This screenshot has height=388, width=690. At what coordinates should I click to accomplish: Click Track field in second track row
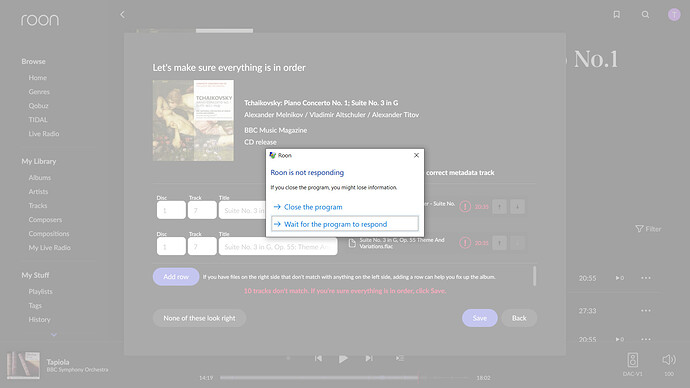click(x=202, y=246)
